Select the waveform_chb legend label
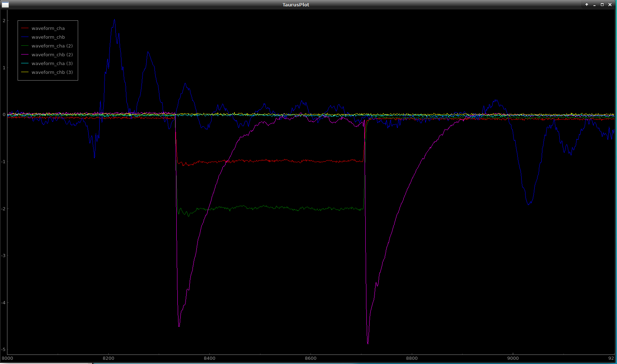This screenshot has height=364, width=617. (x=48, y=37)
